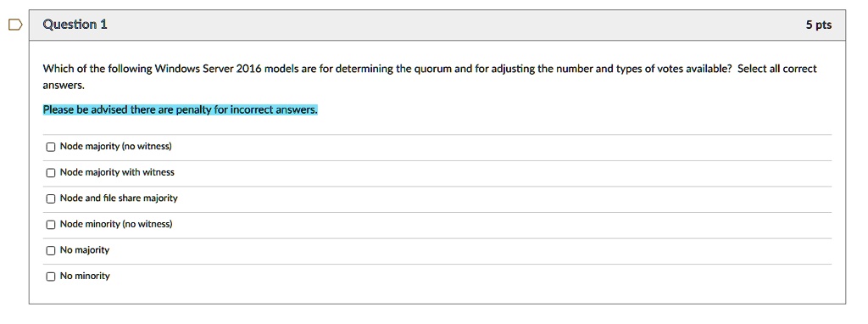Image resolution: width=868 pixels, height=324 pixels.
Task: Click the 'Node and file share majority' label text
Action: pos(119,198)
